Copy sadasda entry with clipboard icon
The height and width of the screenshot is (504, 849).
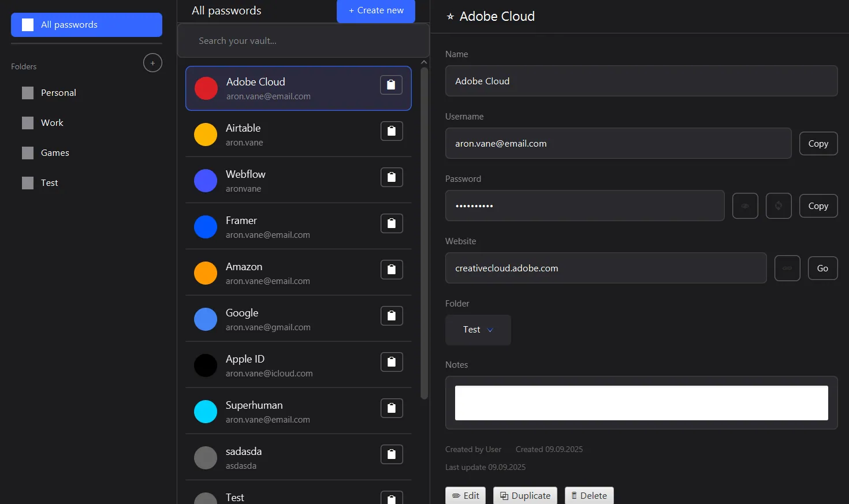pyautogui.click(x=392, y=454)
